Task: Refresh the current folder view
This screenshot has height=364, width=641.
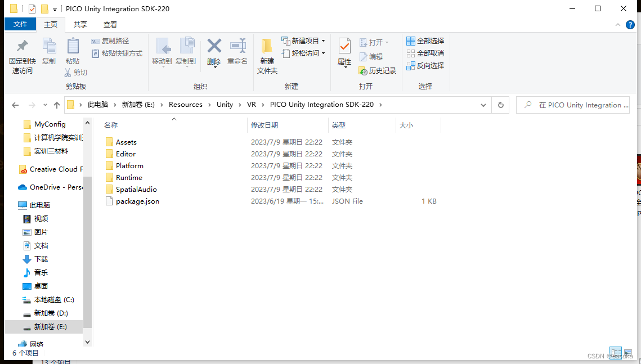Action: pos(501,105)
